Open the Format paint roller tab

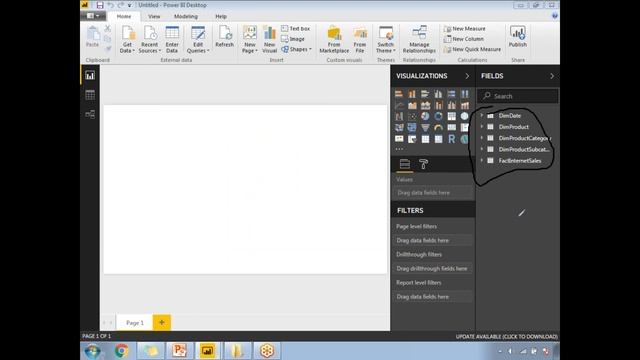click(423, 164)
